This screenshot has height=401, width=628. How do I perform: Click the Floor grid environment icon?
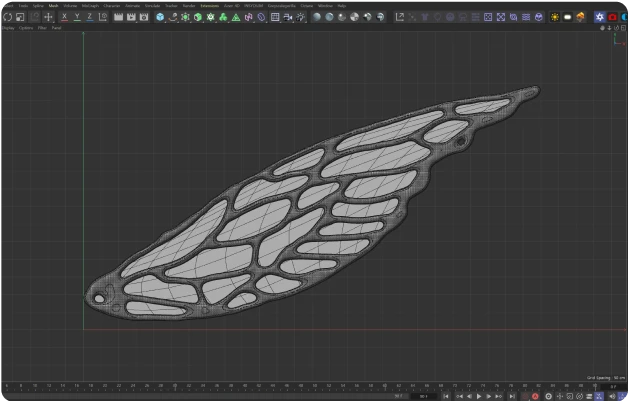275,17
